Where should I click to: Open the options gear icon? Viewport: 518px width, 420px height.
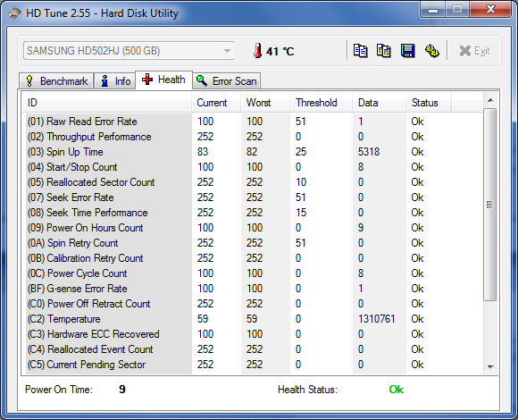click(x=431, y=51)
